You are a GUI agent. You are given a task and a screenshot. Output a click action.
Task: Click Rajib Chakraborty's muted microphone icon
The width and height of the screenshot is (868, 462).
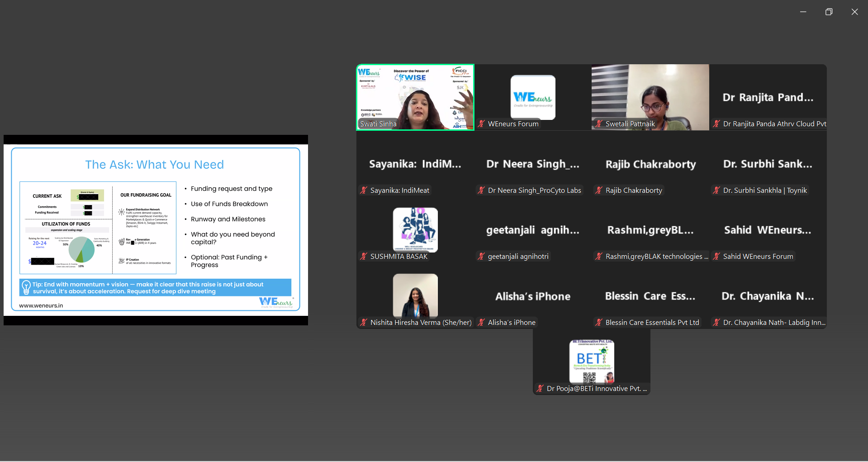(599, 190)
